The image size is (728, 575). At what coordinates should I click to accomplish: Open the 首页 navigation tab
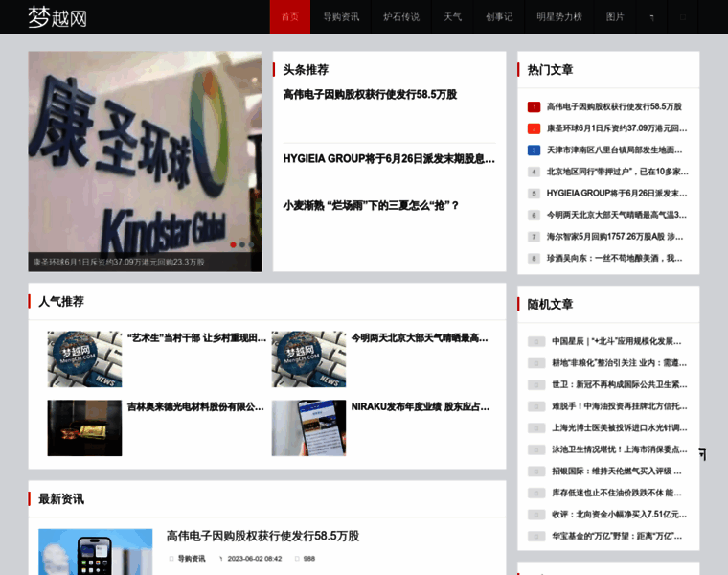290,17
